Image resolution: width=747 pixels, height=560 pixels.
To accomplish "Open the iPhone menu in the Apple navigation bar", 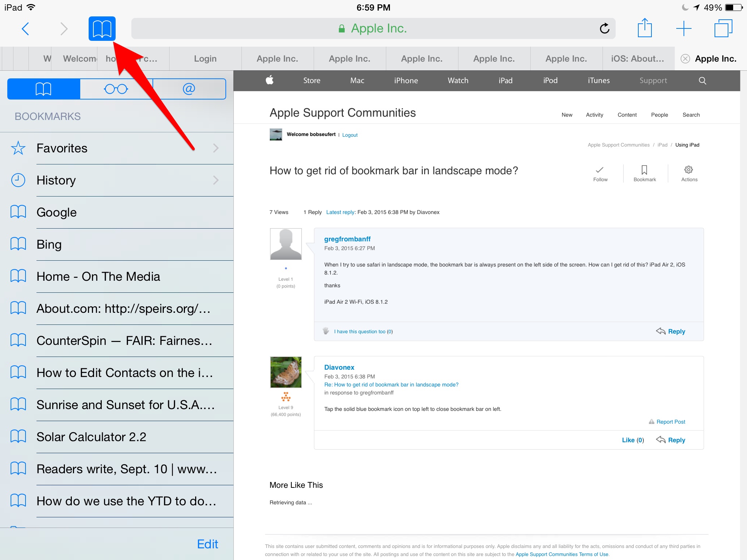I will (x=406, y=81).
